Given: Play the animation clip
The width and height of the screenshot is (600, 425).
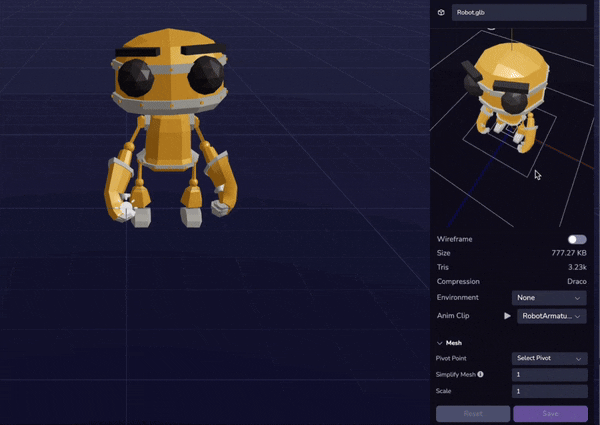Looking at the screenshot, I should point(507,316).
